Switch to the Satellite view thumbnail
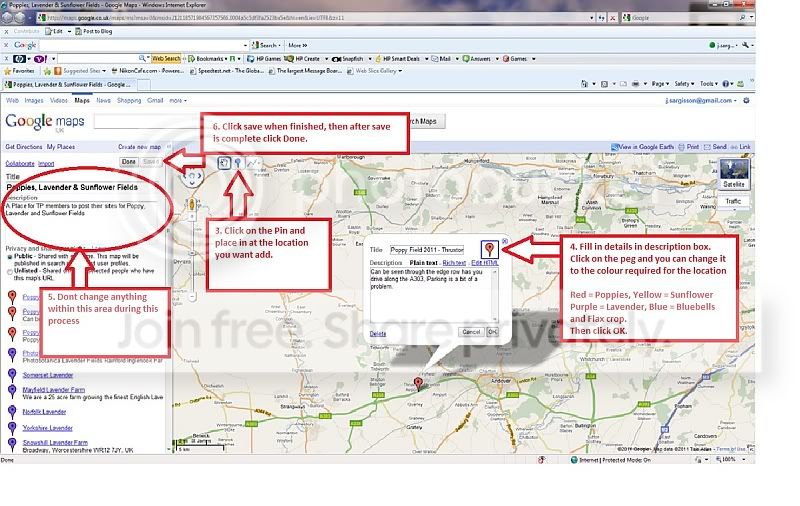Viewport: 800px width, 506px height. pyautogui.click(x=734, y=173)
